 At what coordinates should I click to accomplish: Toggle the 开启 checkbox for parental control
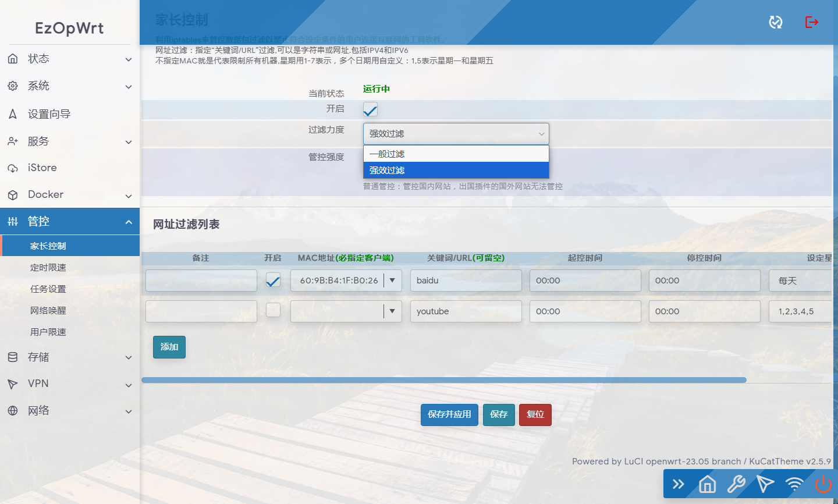(370, 109)
